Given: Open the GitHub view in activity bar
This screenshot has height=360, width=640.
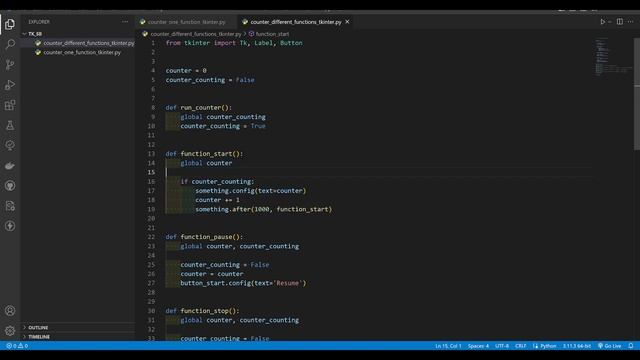Looking at the screenshot, I should point(10,186).
